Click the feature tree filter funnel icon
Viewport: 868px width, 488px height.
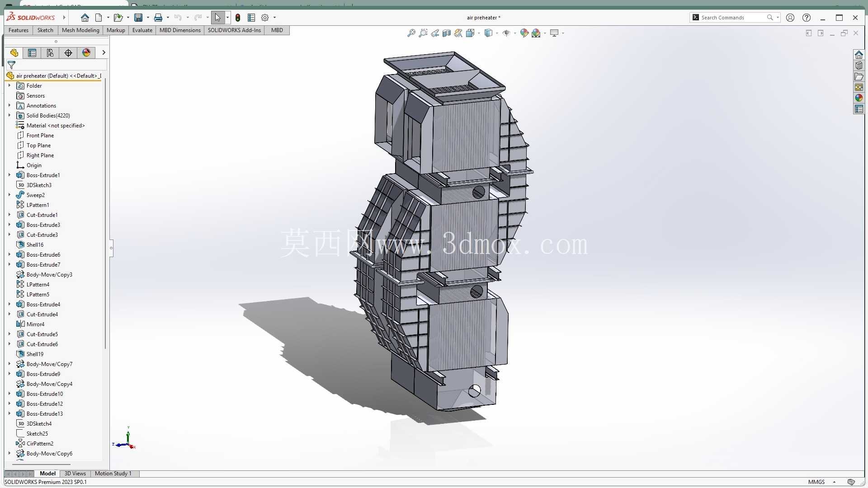(x=12, y=65)
